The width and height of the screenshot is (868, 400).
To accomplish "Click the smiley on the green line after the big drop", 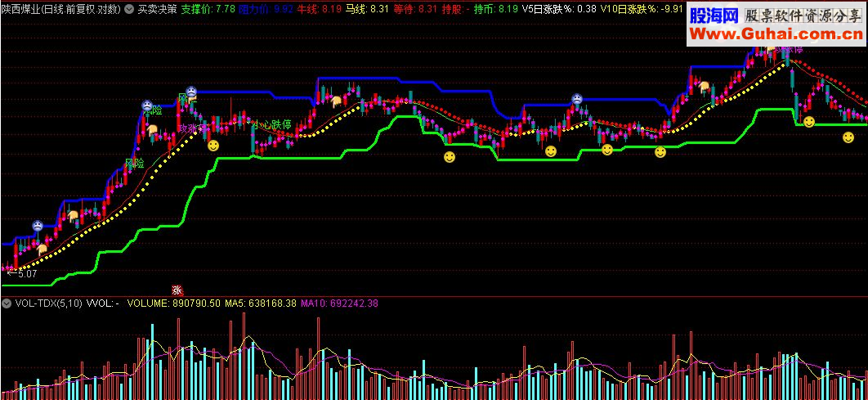I will [x=809, y=121].
